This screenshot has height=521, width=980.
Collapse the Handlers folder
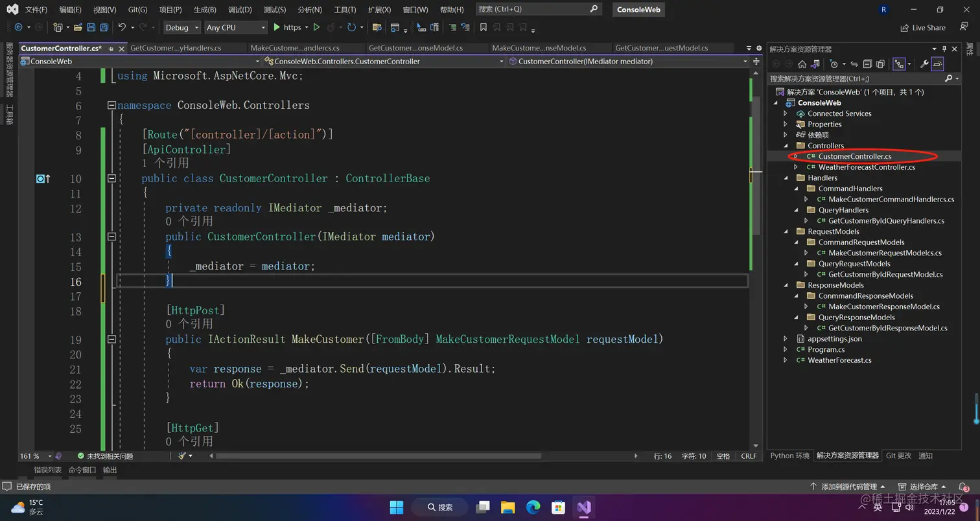pyautogui.click(x=786, y=178)
